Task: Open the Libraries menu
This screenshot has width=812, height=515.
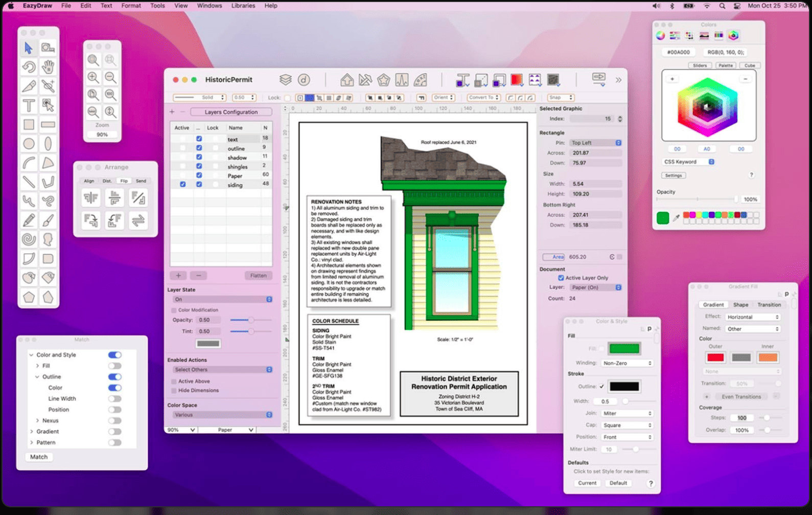Action: (243, 6)
